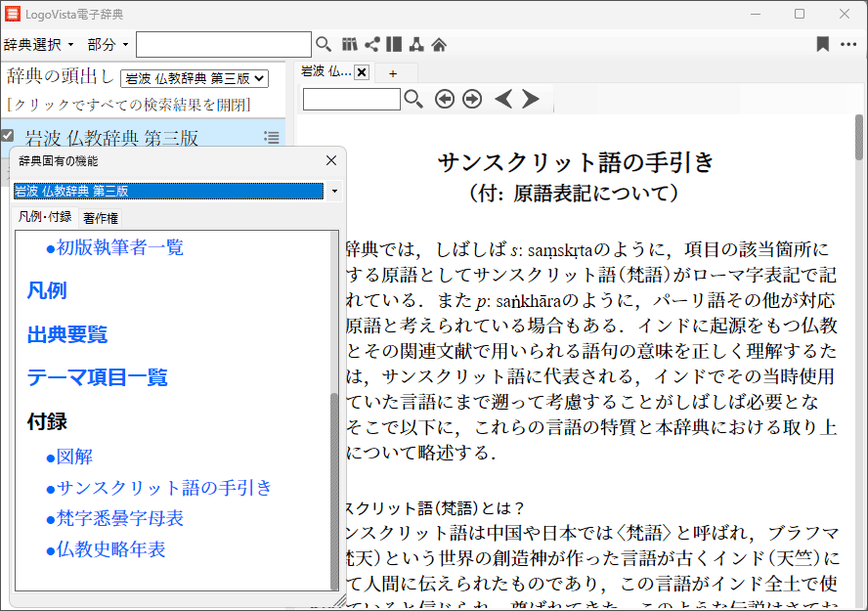868x611 pixels.
Task: Close the 岩波 仏... document tab
Action: 362,72
